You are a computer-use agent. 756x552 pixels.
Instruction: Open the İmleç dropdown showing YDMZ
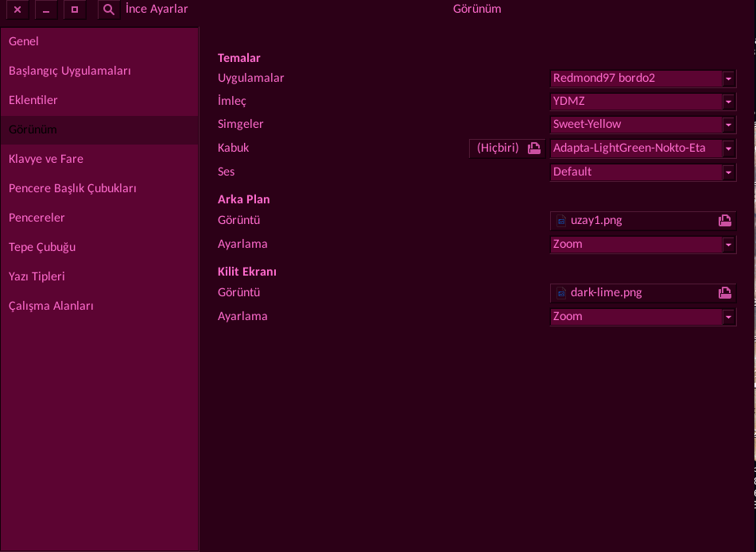[x=643, y=102]
